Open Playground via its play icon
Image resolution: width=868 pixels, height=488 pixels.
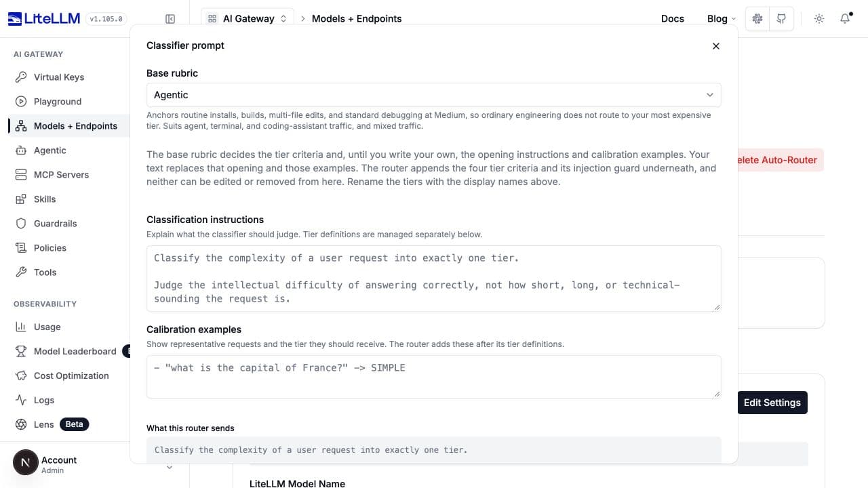21,102
